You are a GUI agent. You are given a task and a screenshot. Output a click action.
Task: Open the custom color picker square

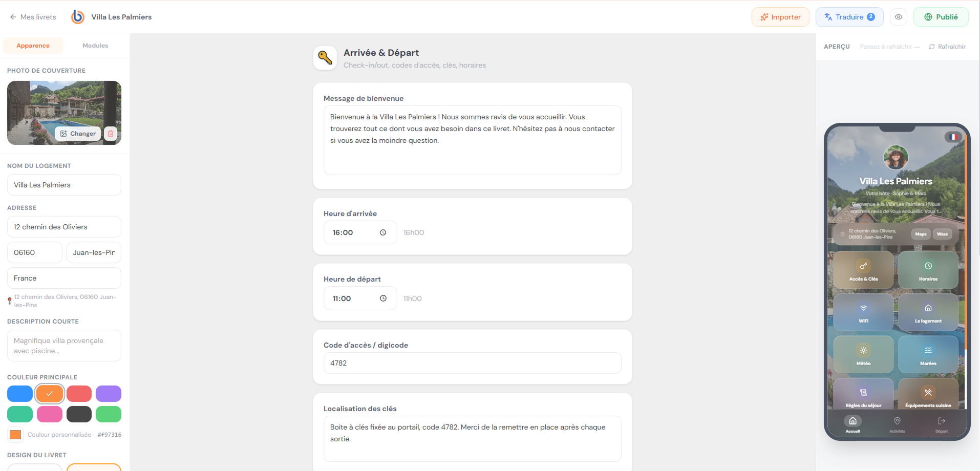(x=15, y=435)
